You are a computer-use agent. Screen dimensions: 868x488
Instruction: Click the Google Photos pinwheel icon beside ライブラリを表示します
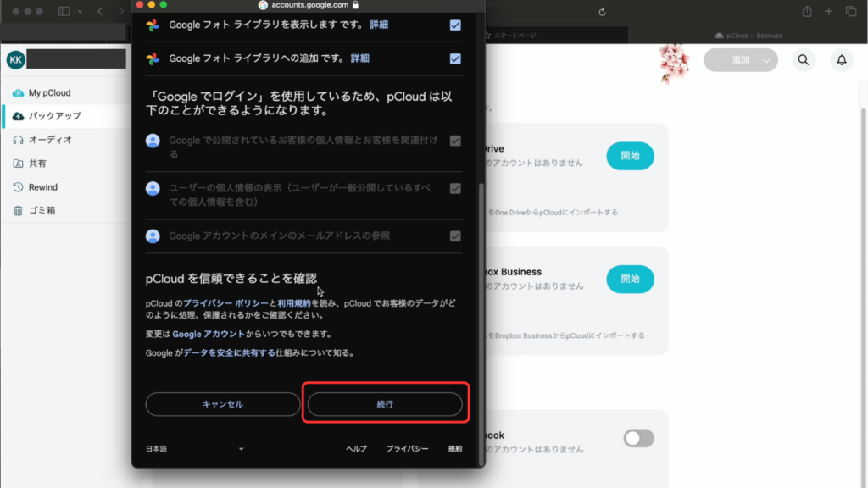(153, 25)
